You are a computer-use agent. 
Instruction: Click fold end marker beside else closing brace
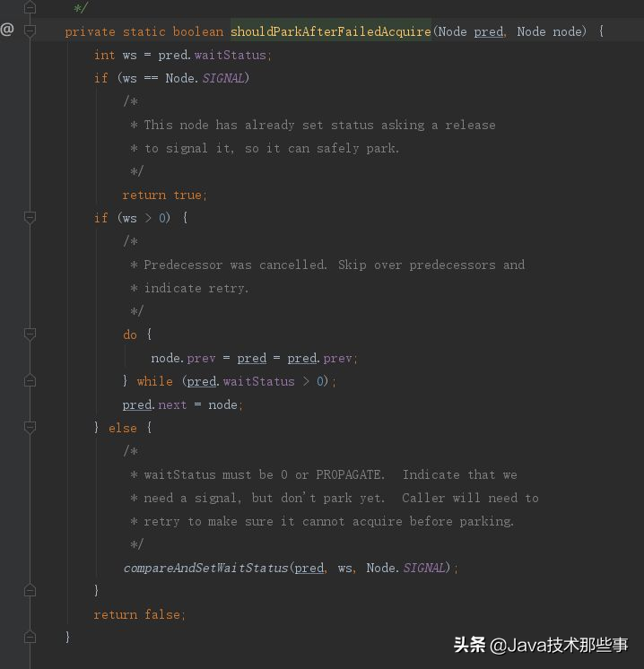point(30,590)
